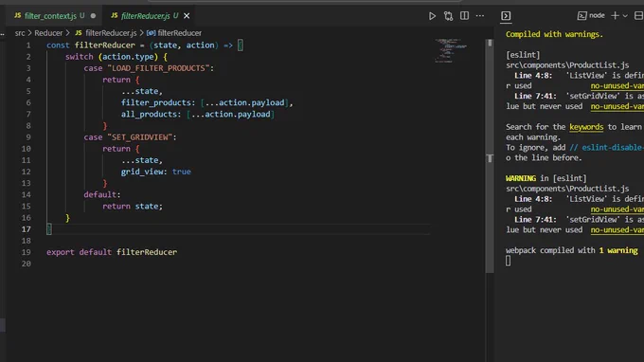644x362 pixels.
Task: Split the editor with the split icon
Action: click(464, 15)
